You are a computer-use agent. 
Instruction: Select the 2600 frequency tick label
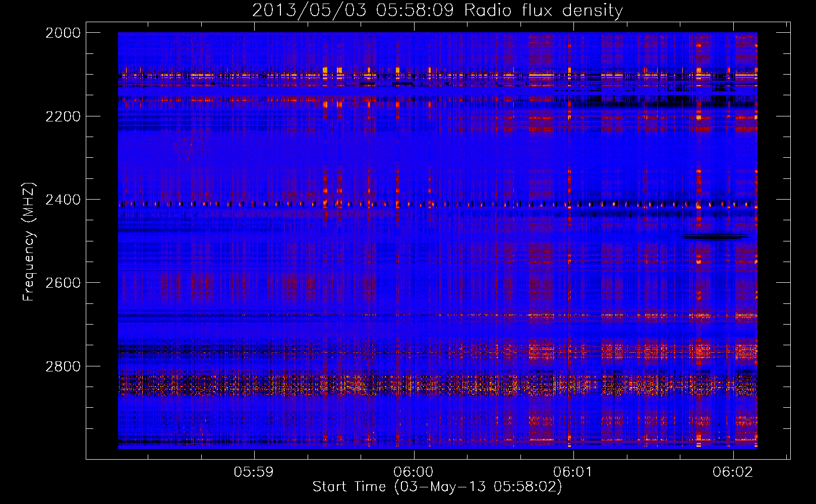[63, 283]
